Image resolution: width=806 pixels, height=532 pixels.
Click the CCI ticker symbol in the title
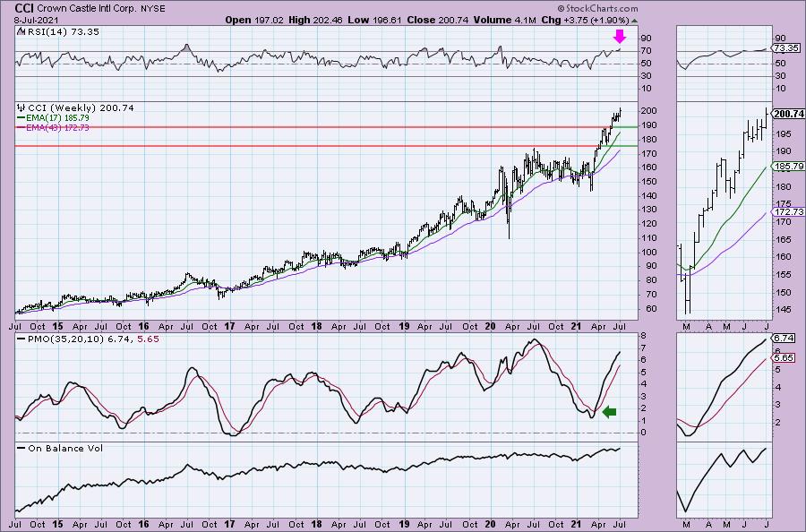coord(25,9)
